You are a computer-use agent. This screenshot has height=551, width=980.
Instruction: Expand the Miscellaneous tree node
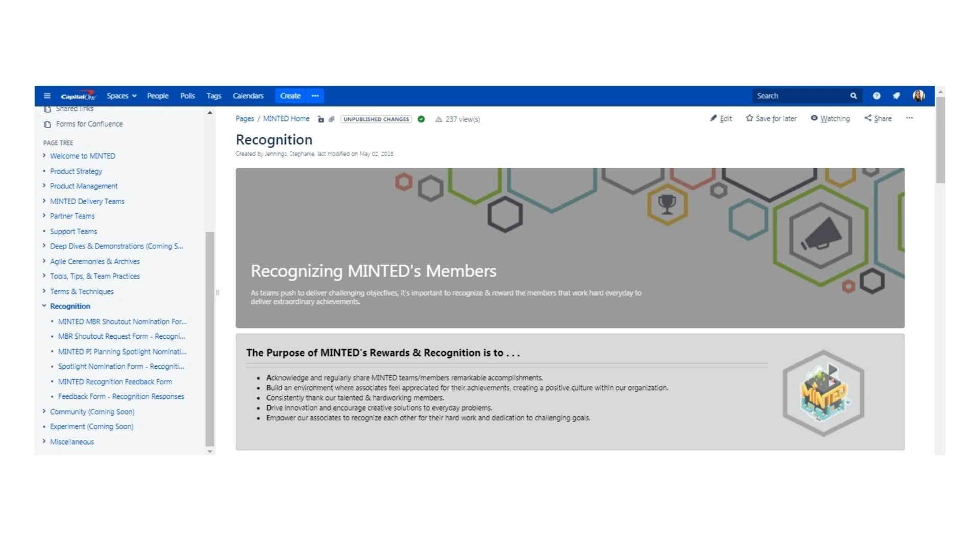(44, 441)
